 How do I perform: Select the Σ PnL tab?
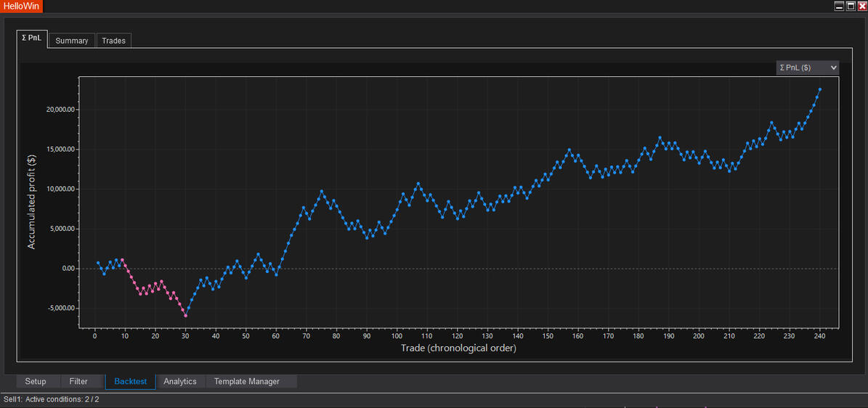[32, 39]
